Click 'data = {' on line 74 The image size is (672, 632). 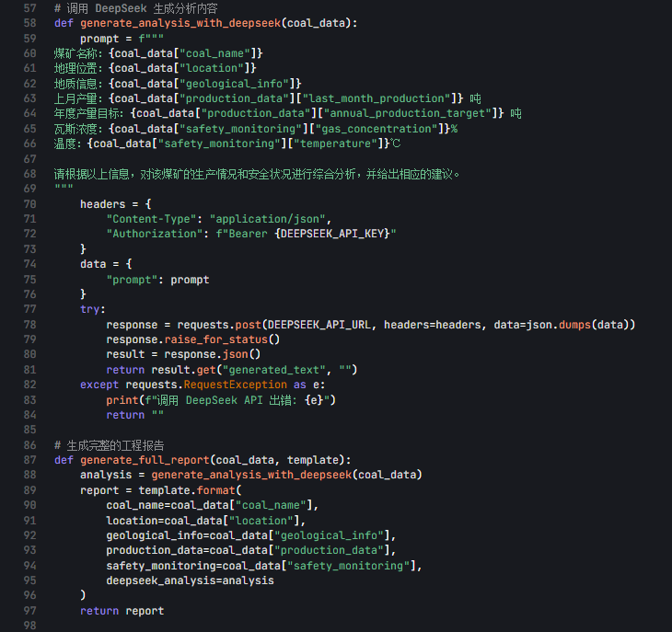tap(106, 264)
